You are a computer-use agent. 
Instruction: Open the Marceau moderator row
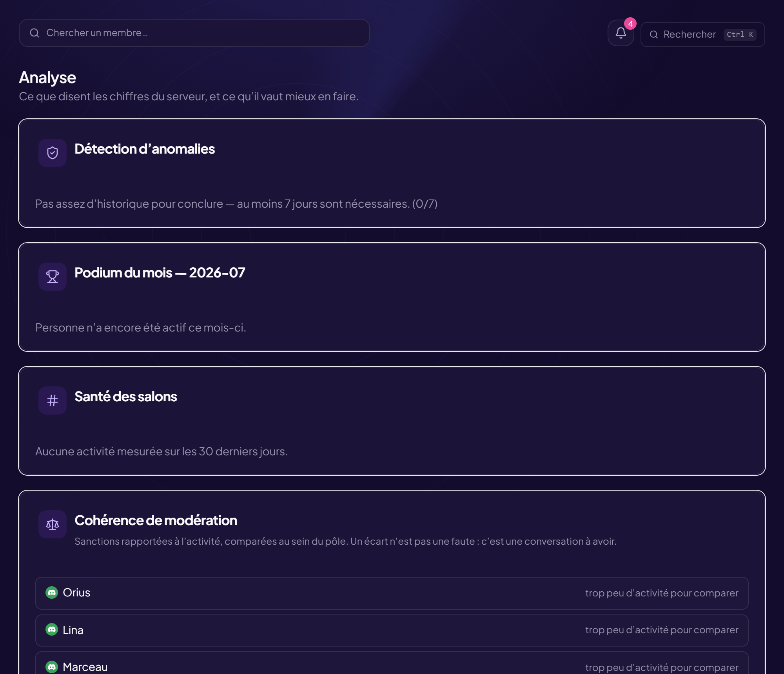[392, 663]
